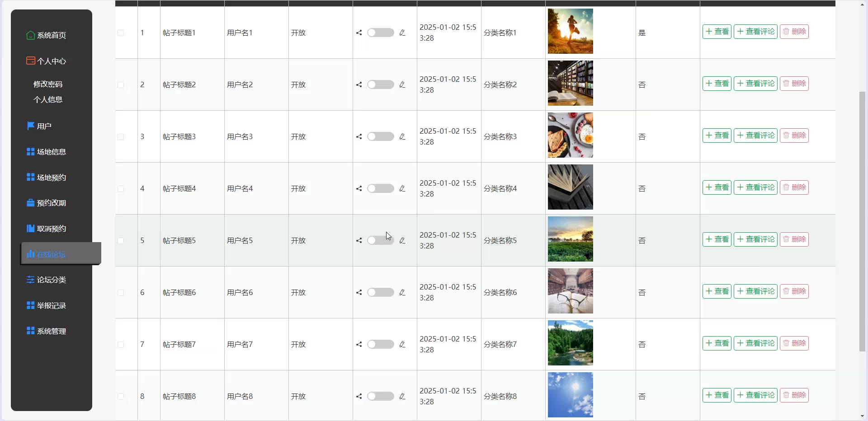868x421 pixels.
Task: Click the grid icon beside 系统管理
Action: pos(30,331)
